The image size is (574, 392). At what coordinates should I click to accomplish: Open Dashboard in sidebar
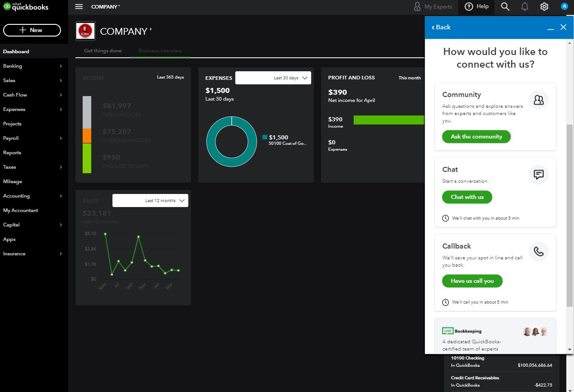(34, 51)
